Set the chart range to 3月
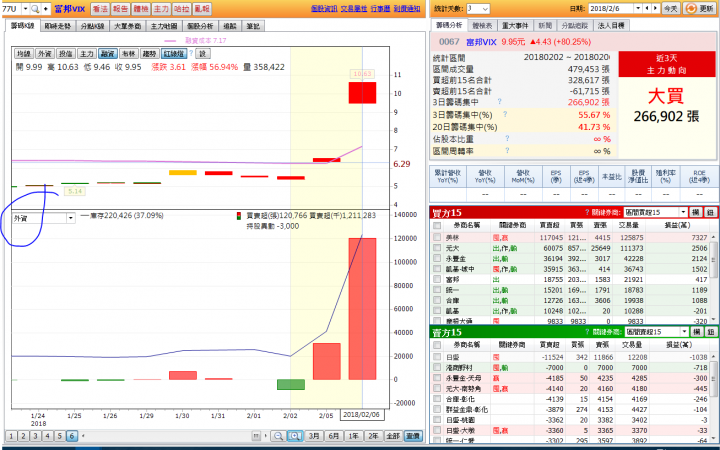This screenshot has height=450, width=720. tap(314, 436)
